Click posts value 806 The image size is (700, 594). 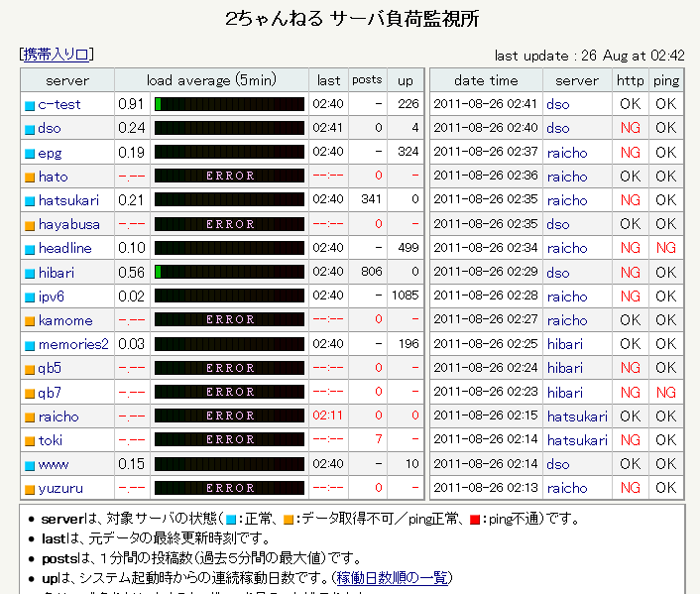(372, 272)
